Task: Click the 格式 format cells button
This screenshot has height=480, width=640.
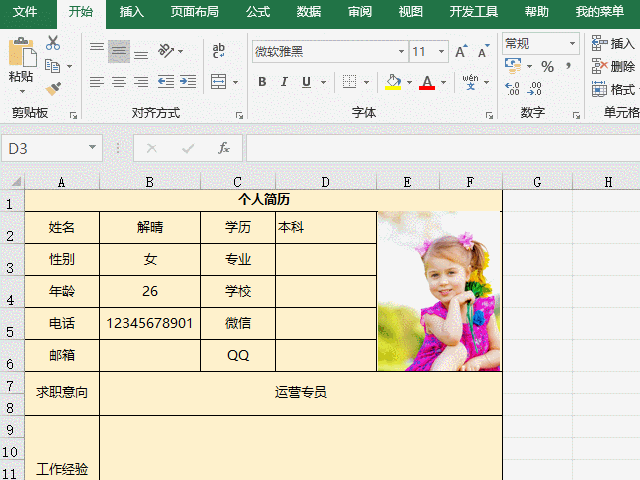Action: coord(613,89)
